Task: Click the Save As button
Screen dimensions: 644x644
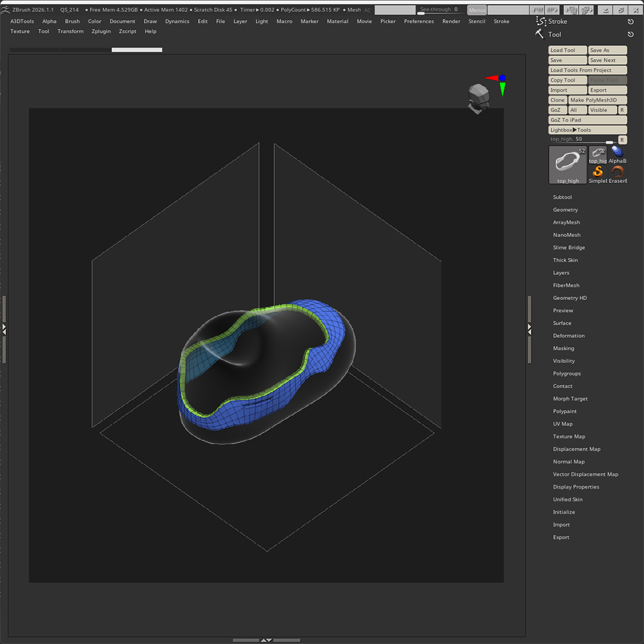Action: click(x=608, y=50)
